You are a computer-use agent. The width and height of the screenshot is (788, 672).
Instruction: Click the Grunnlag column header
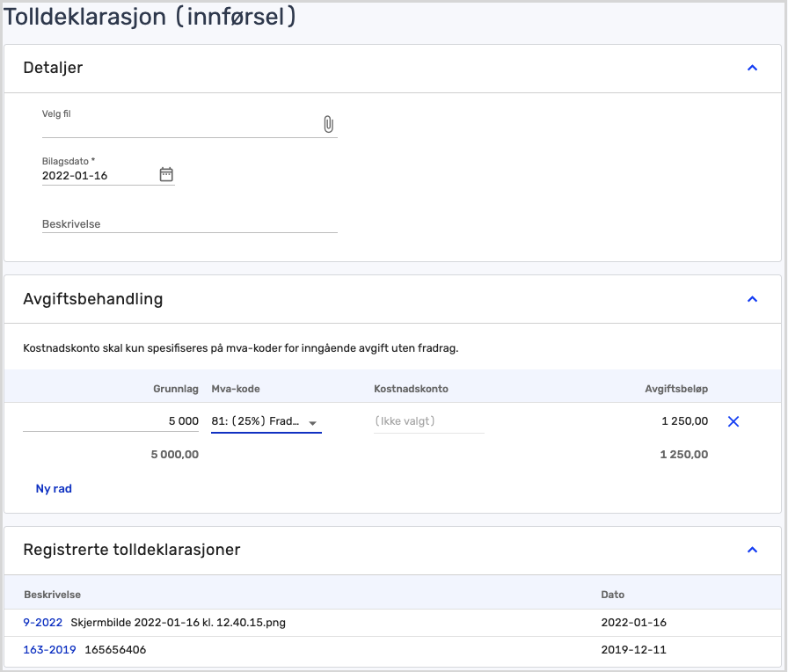pos(175,389)
